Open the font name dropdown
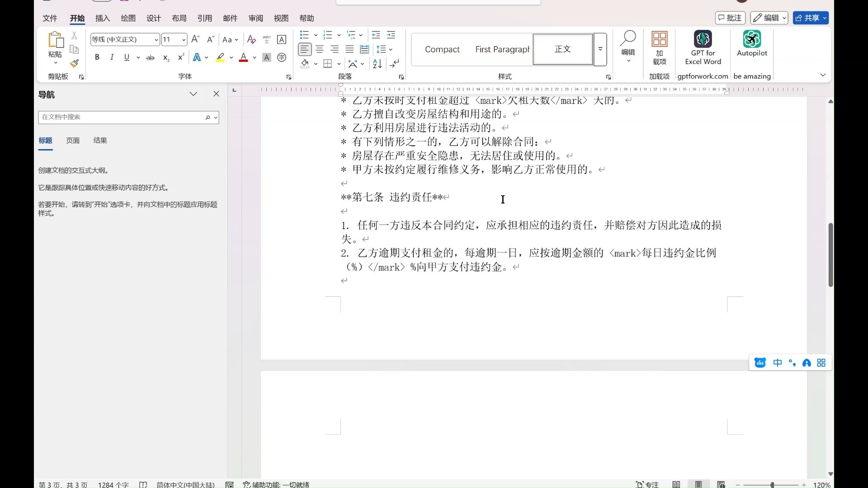 pos(156,40)
